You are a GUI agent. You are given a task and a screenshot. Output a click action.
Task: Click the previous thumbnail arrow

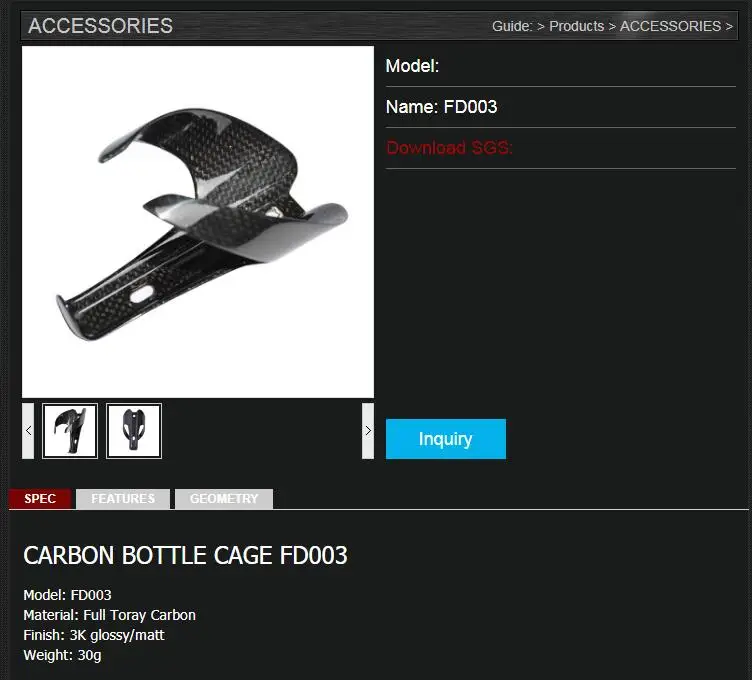click(28, 431)
